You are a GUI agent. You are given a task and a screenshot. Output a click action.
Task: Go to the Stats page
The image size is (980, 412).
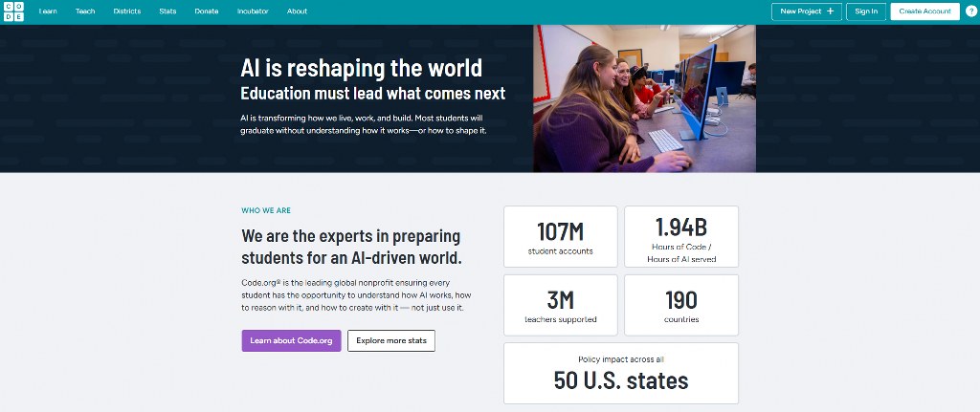167,11
